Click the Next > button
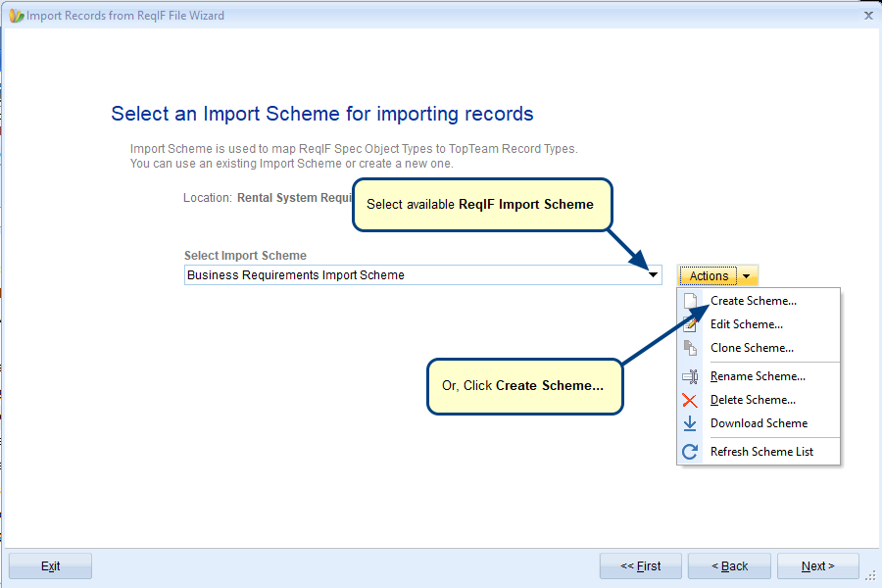The width and height of the screenshot is (882, 588). point(818,566)
